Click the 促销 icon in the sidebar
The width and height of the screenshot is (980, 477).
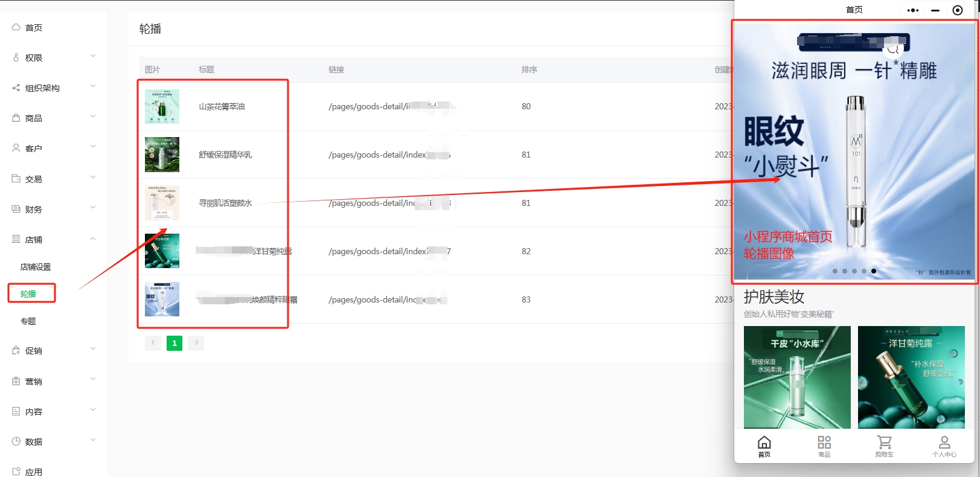point(16,350)
